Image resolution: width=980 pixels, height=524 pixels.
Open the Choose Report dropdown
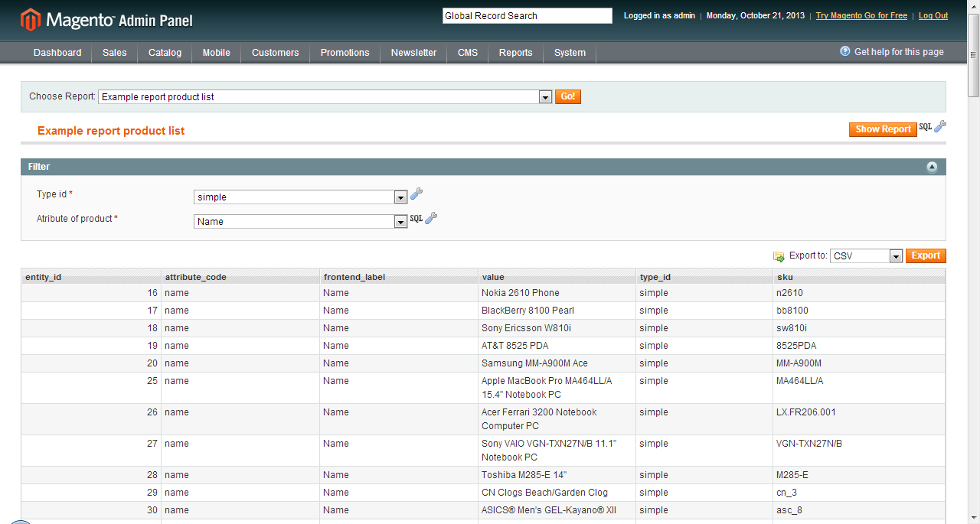click(325, 97)
